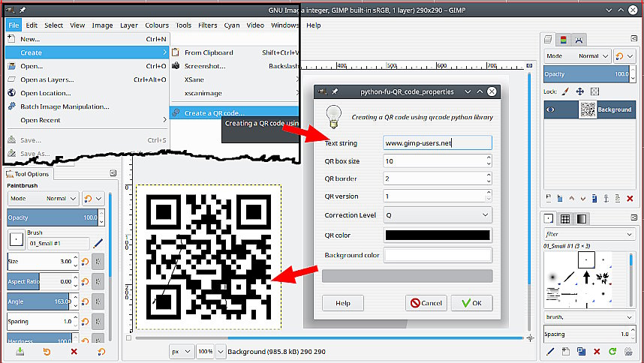644x363 pixels.
Task: Delete the layer with red X
Action: (630, 199)
